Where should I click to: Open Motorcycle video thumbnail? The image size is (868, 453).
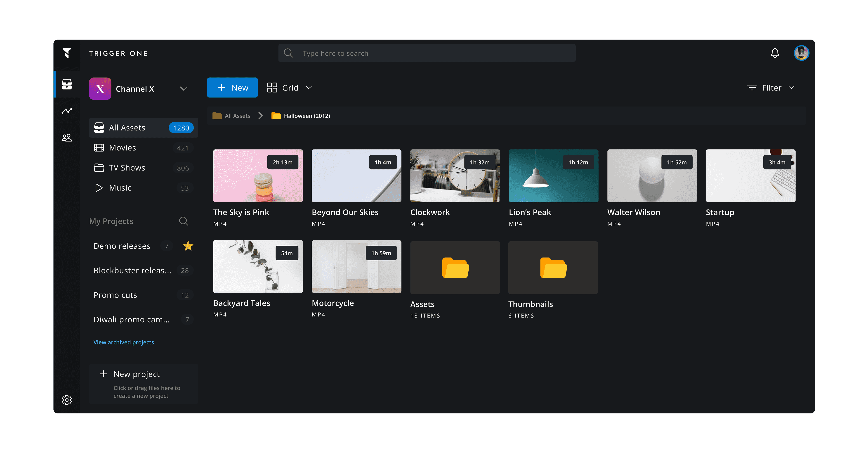tap(356, 266)
